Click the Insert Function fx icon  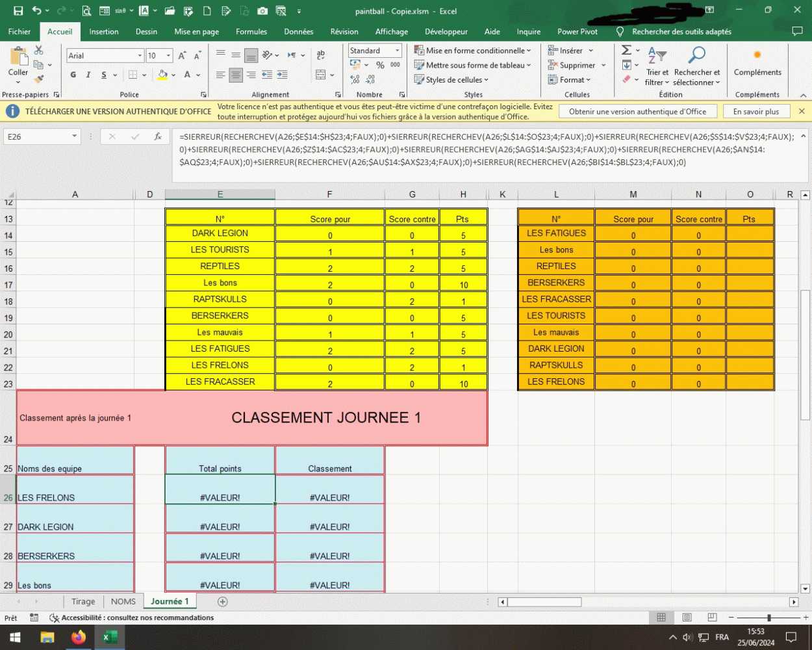[x=157, y=136]
